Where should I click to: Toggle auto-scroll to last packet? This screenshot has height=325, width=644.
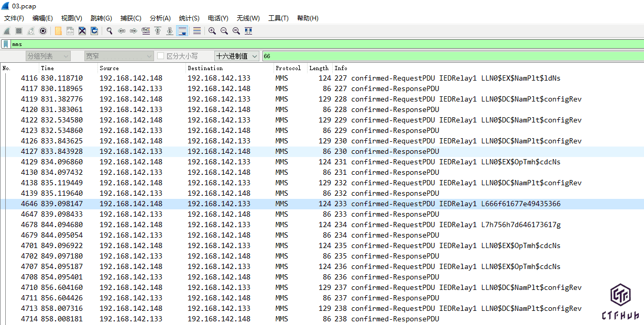coord(182,31)
